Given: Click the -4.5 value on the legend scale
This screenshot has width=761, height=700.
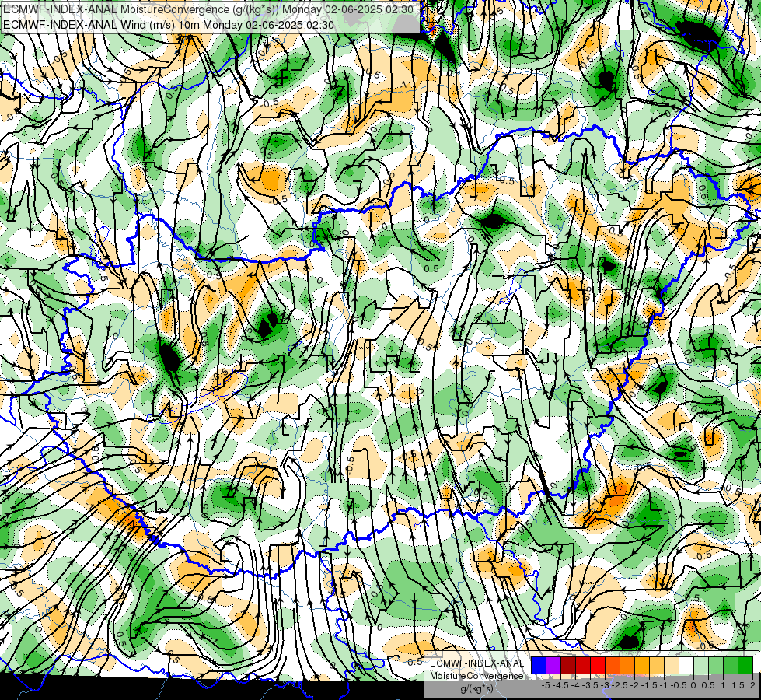Looking at the screenshot, I should coord(560,685).
